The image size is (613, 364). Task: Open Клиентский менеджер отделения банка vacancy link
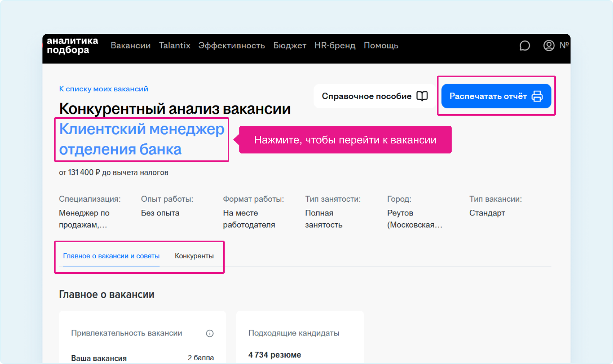click(141, 139)
